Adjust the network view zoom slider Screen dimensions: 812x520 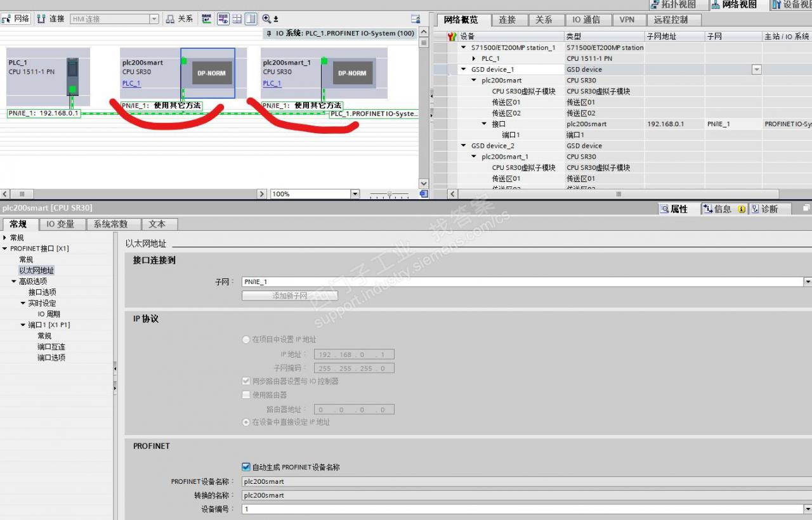(389, 193)
